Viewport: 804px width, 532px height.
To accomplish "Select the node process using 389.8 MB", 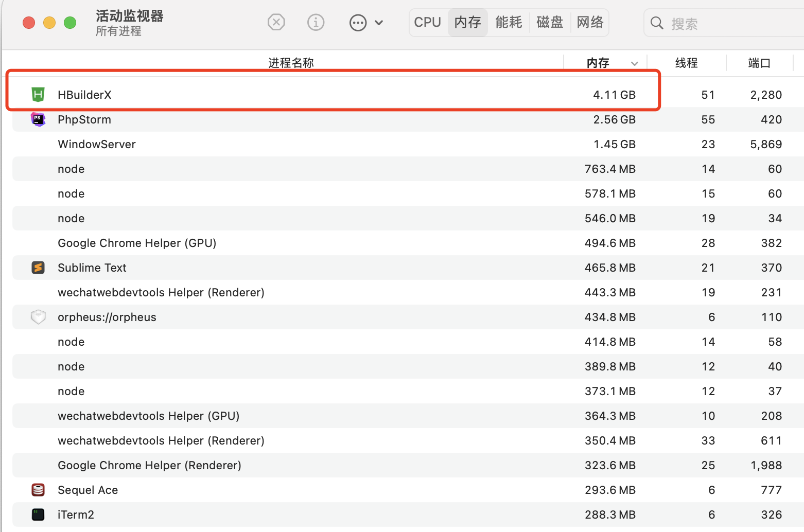I will pos(408,366).
